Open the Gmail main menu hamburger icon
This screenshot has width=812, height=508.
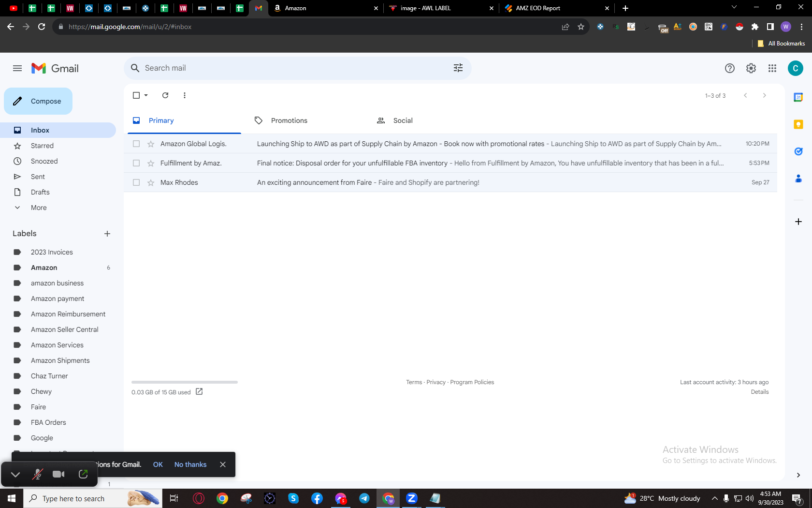17,68
